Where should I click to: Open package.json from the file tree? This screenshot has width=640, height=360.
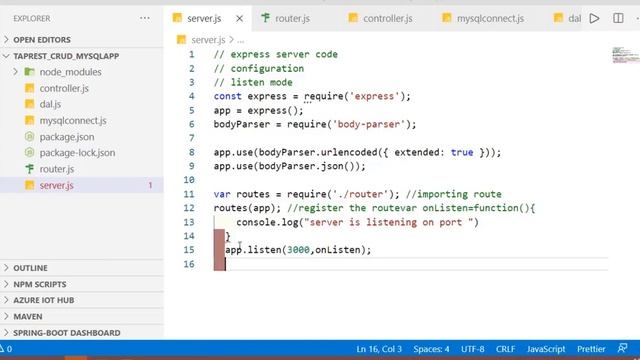coord(67,137)
